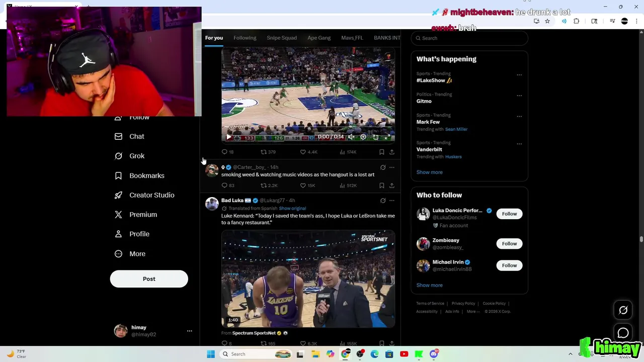Switch to the Ape Gang tab

coord(319,38)
